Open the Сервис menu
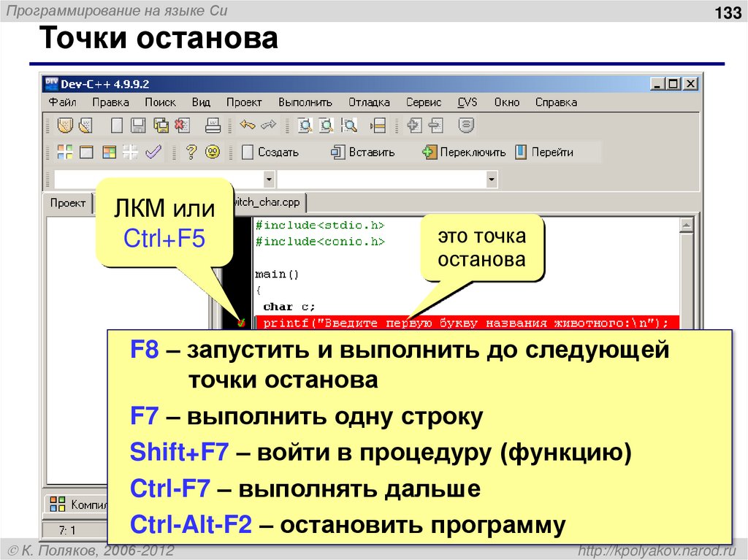Viewport: 748px width, 560px height. click(x=424, y=102)
